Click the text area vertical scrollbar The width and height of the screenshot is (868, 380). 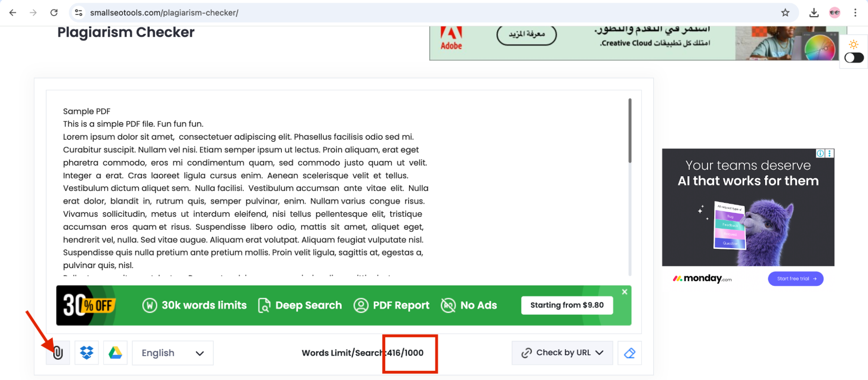(630, 131)
